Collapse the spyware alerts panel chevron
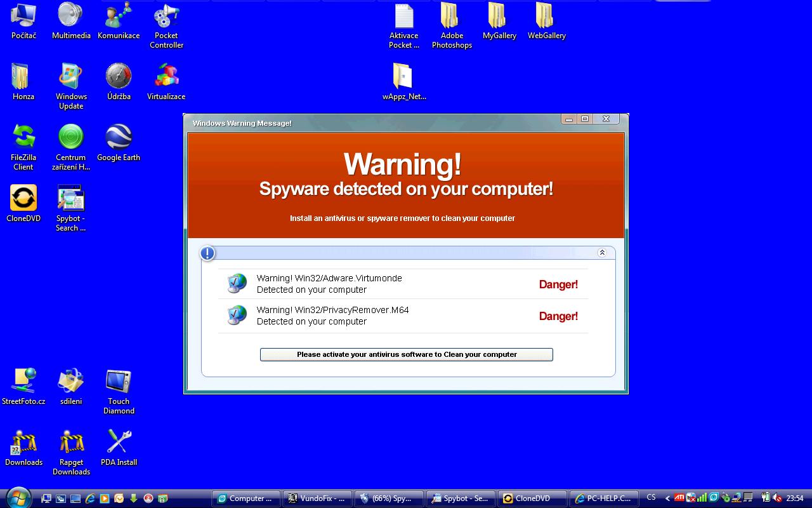Screen dimensions: 812x508 tap(602, 253)
